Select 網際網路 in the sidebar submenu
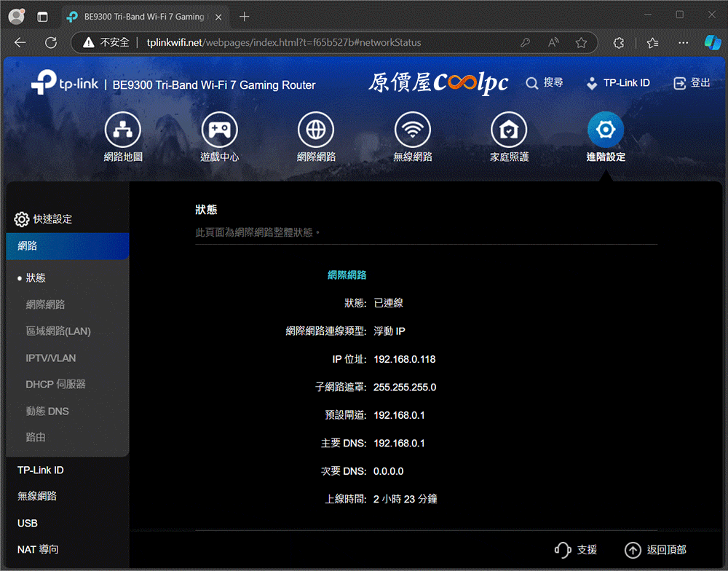This screenshot has width=728, height=571. (45, 304)
